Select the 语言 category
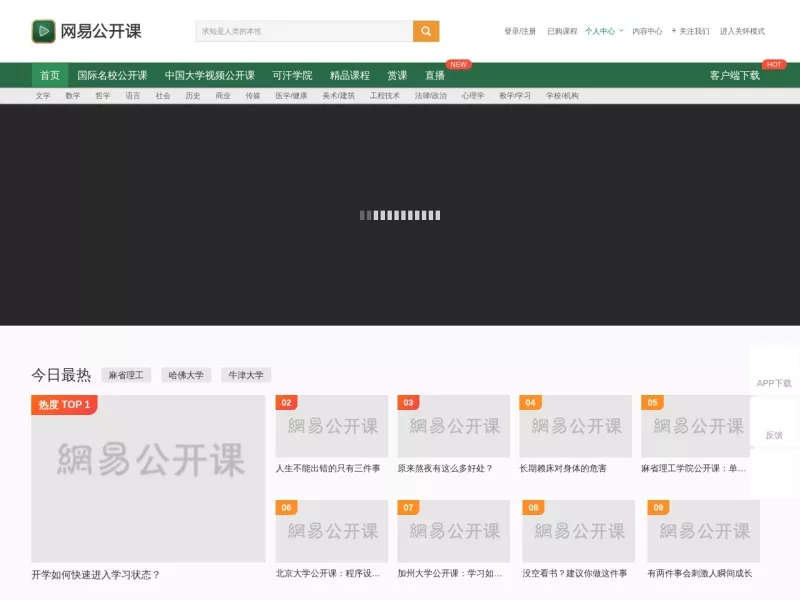The image size is (800, 600). tap(133, 96)
